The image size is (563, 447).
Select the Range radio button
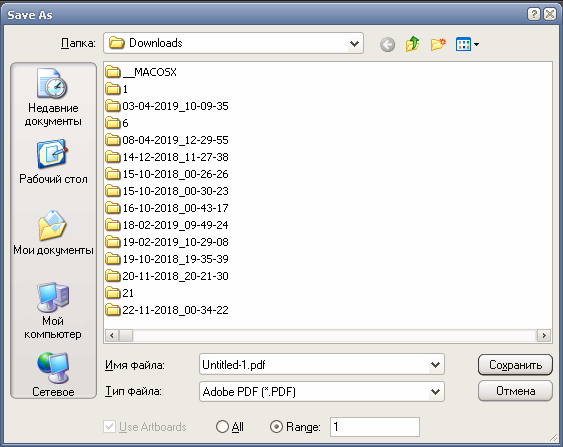[x=276, y=427]
